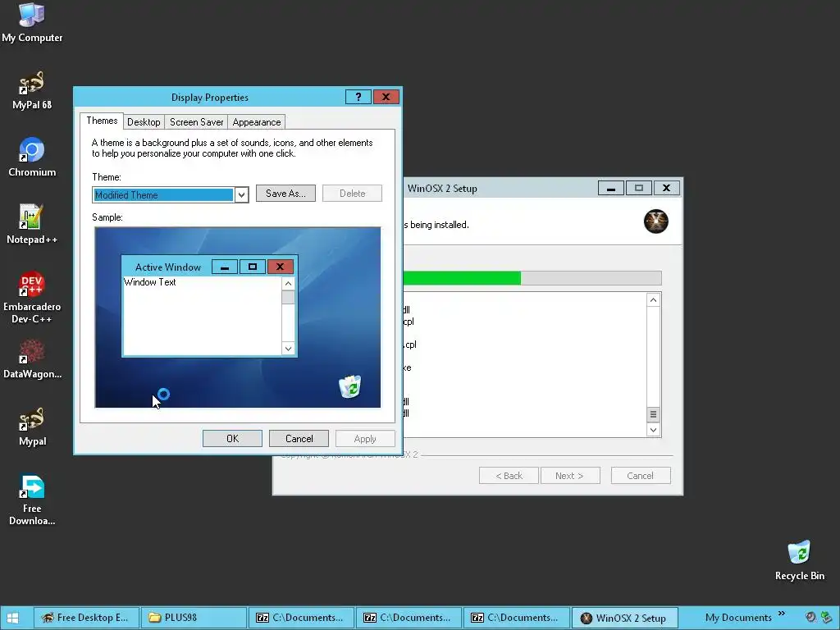Click the 'Window Text' sample text

[x=150, y=282]
